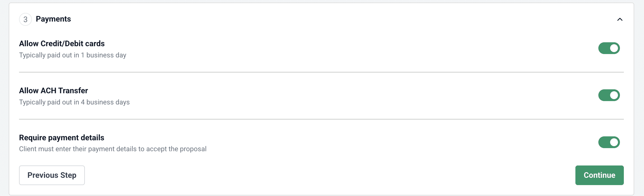This screenshot has height=196, width=644.
Task: Turn off the Allow ACH Transfer toggle
Action: pyautogui.click(x=609, y=95)
